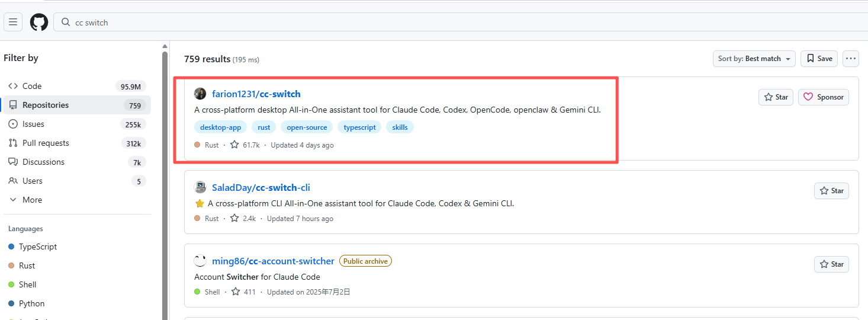
Task: Click the ming86 repository avatar icon
Action: click(200, 261)
